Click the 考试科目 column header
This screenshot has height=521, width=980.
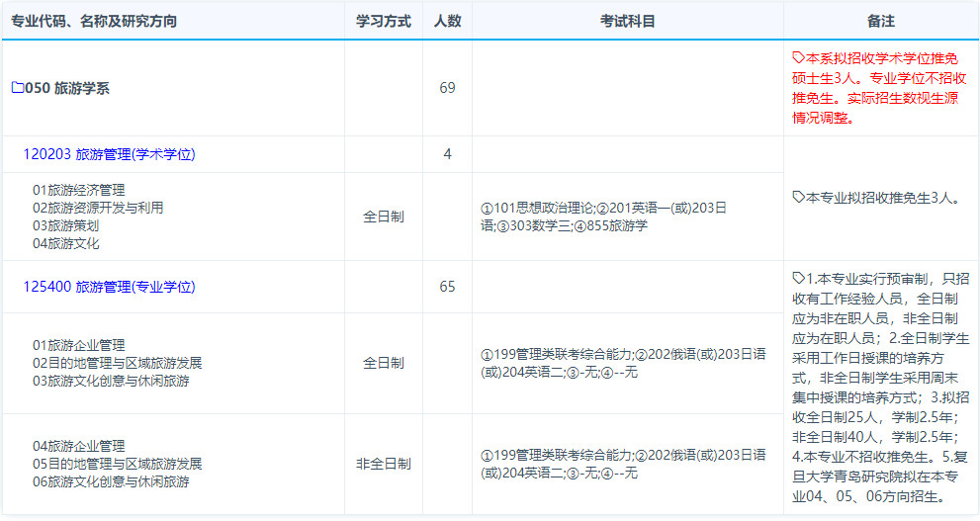coord(627,21)
